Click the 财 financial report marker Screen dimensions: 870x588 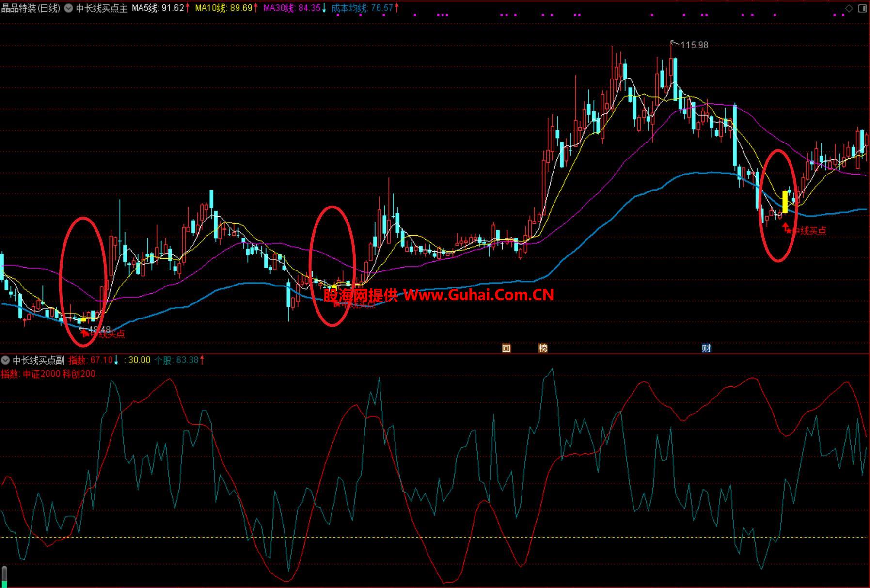(706, 348)
